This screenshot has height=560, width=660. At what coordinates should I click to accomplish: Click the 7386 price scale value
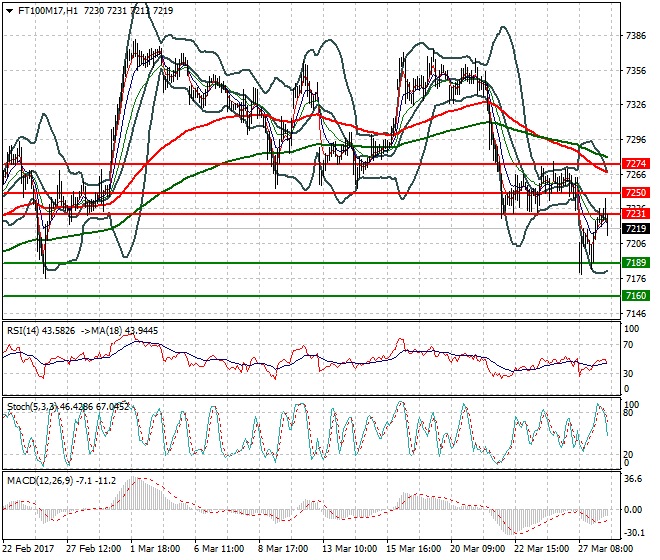coord(636,36)
